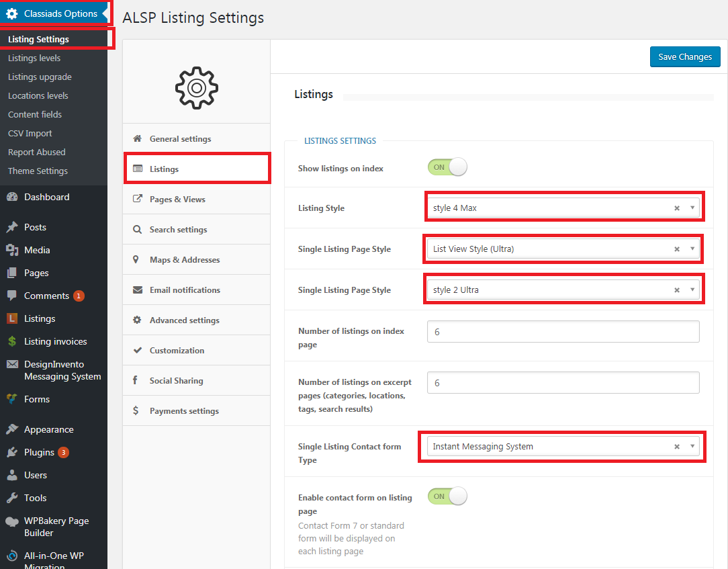Open Listings upgrade submenu link
The image size is (728, 569).
(x=40, y=77)
